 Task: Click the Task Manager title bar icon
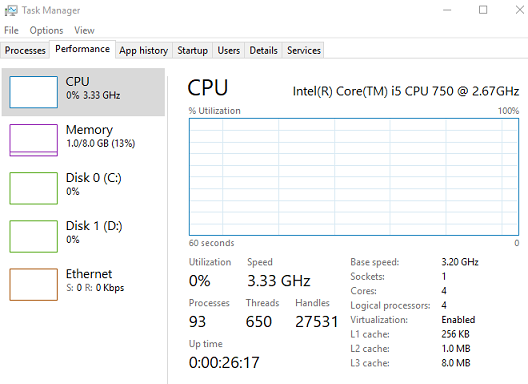(x=11, y=10)
